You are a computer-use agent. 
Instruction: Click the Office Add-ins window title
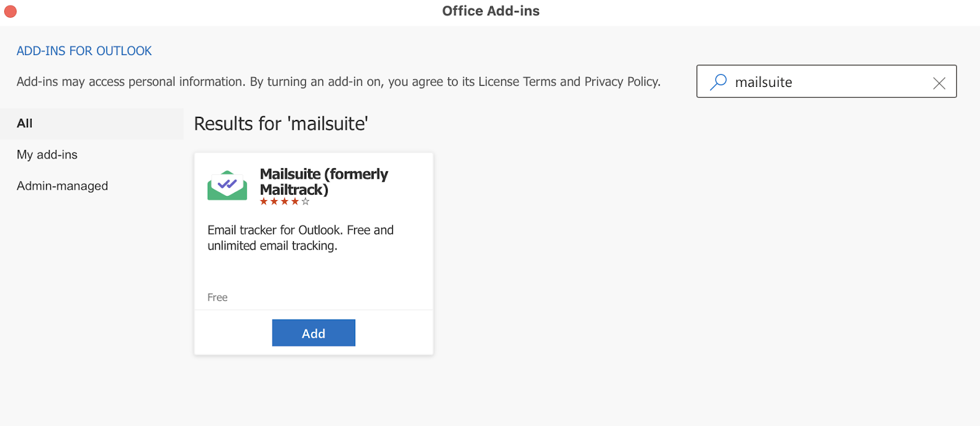point(491,11)
